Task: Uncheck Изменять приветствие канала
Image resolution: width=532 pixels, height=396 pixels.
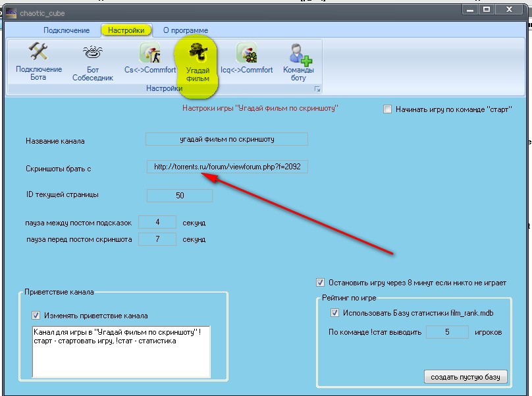Action: pos(36,315)
